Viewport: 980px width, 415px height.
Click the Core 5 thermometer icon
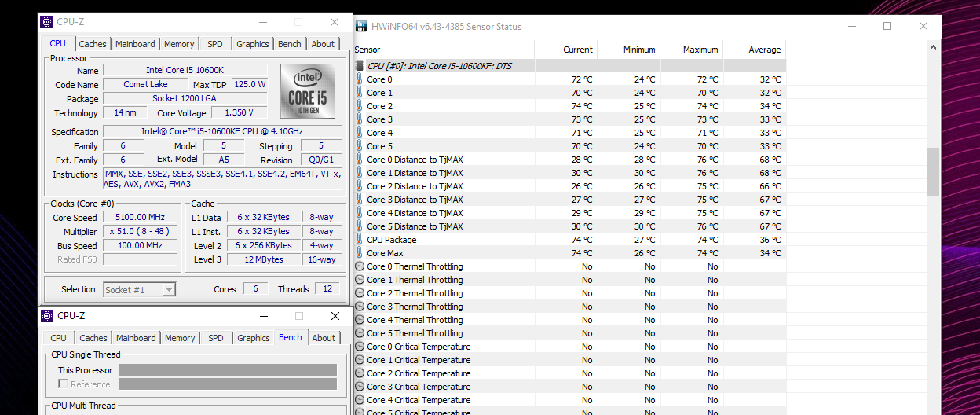[360, 146]
